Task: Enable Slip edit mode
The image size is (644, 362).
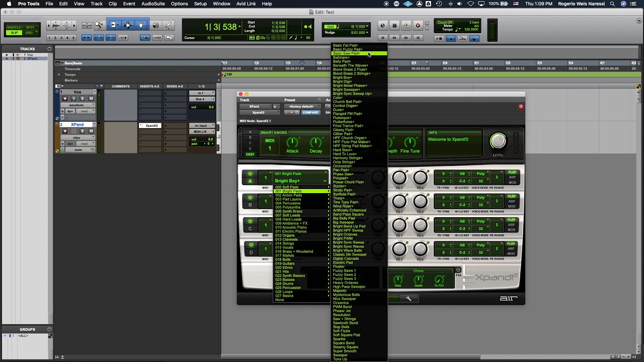Action: (x=14, y=33)
